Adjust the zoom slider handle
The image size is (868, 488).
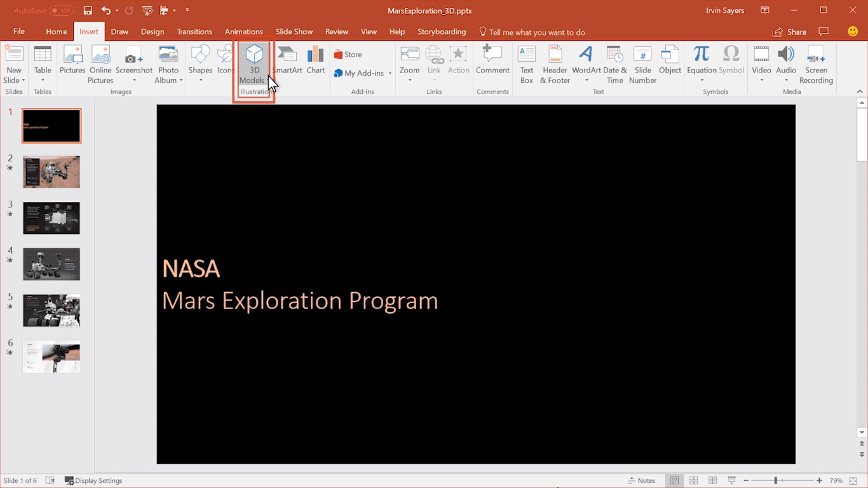coord(776,481)
